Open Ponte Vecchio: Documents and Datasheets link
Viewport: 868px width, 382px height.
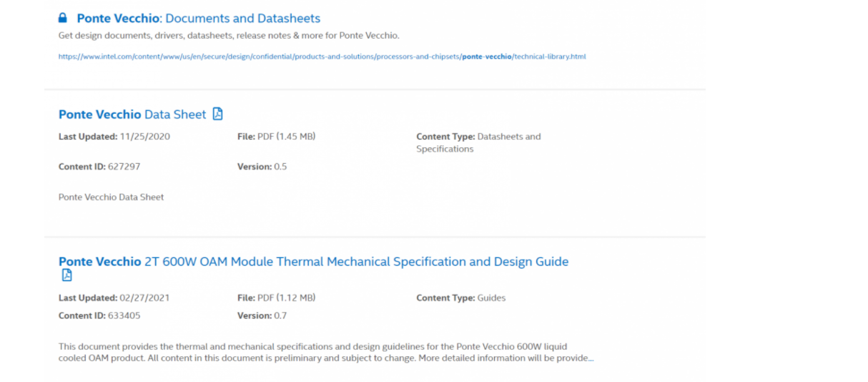tap(199, 19)
